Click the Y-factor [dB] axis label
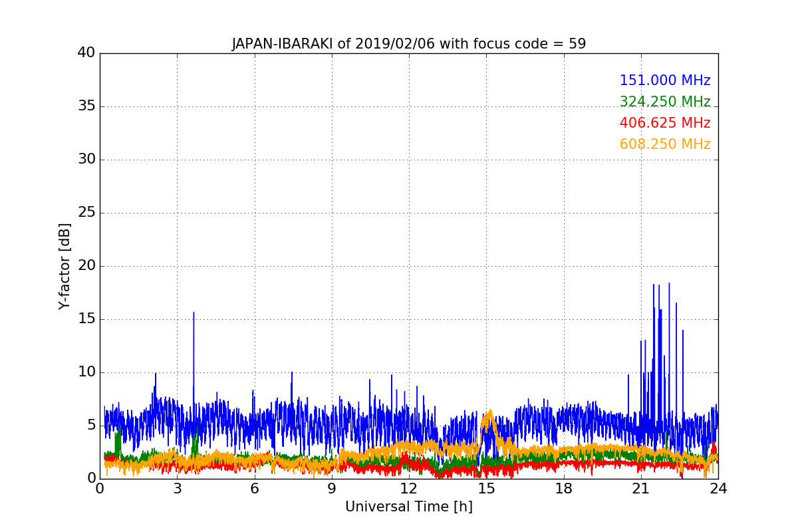798x532 pixels. point(65,266)
